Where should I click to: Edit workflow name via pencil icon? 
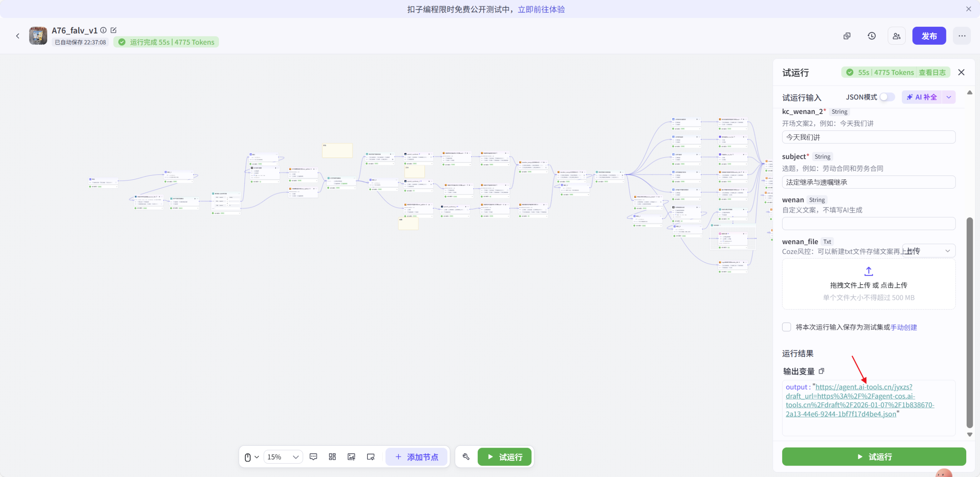113,30
